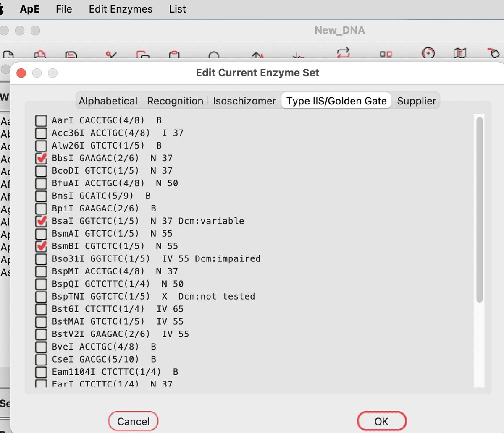Click the reverse-complement loop arrows toolbar icon
This screenshot has width=504, height=433.
point(343,53)
